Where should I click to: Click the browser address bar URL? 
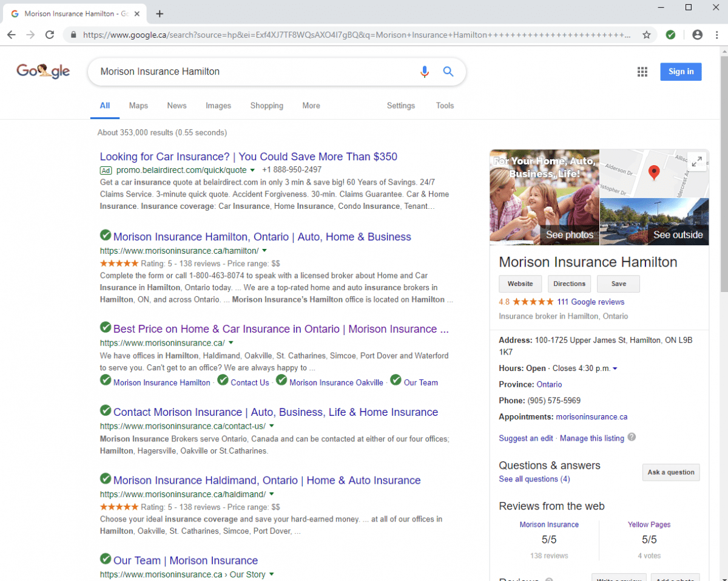357,35
